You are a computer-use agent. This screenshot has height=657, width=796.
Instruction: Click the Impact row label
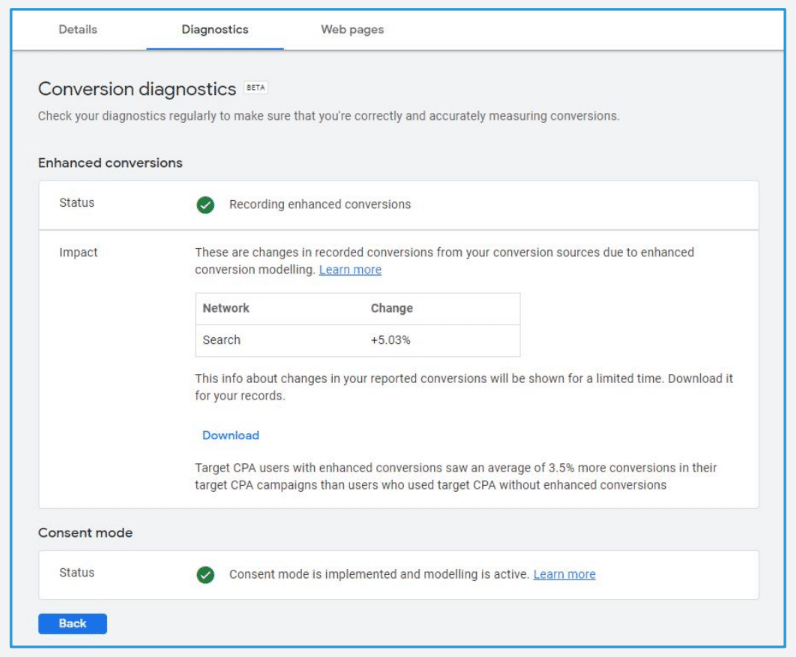click(78, 252)
